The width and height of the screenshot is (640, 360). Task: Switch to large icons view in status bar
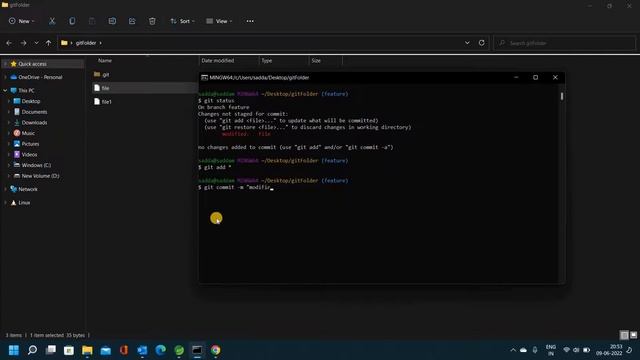(633, 335)
